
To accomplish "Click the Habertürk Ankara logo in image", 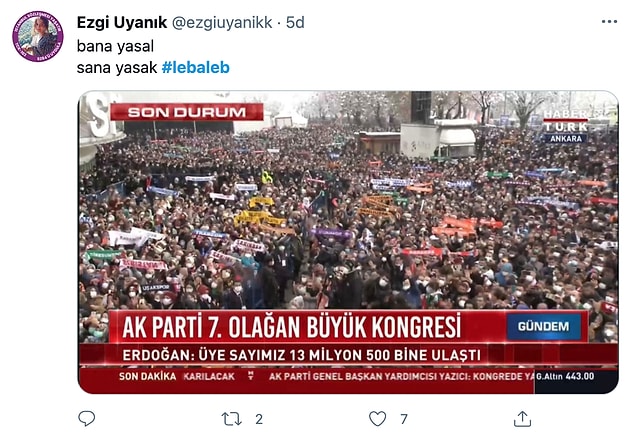I will coord(565,126).
